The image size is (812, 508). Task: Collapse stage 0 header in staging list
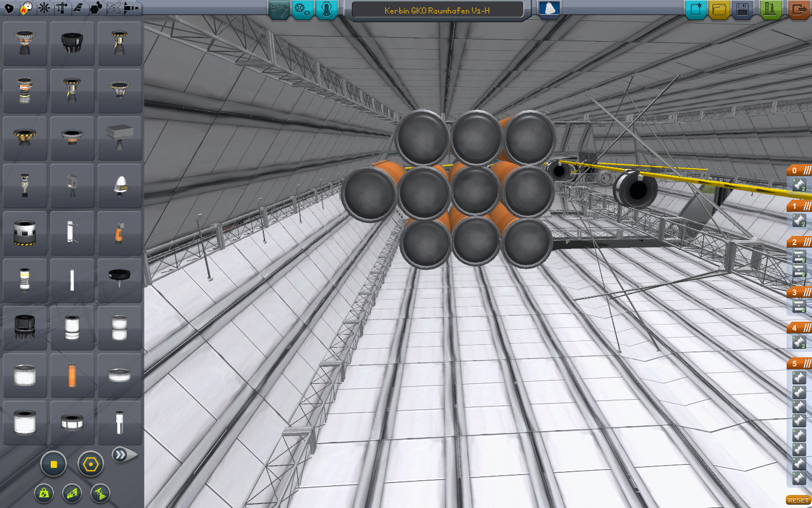coord(799,170)
